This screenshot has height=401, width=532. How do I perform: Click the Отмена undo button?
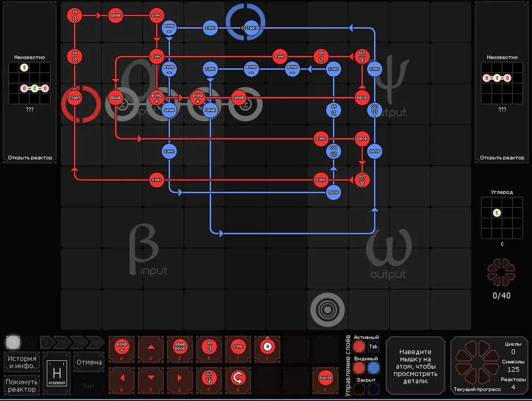pos(89,362)
